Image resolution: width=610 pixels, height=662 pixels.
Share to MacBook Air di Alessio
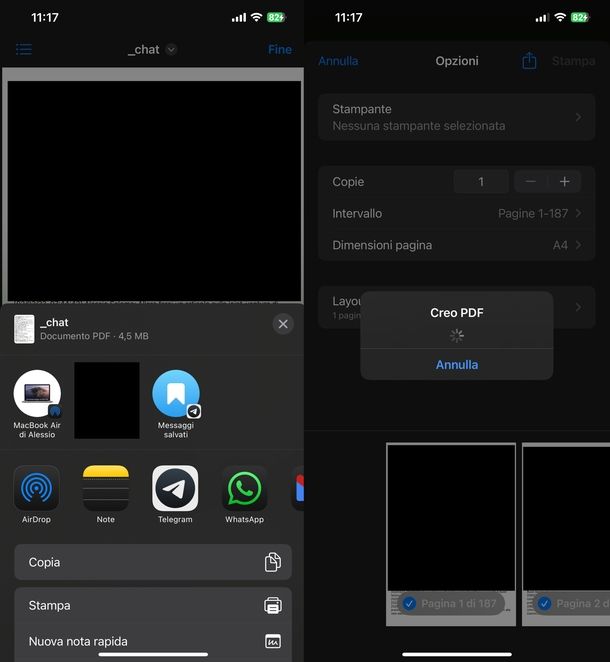(x=37, y=404)
